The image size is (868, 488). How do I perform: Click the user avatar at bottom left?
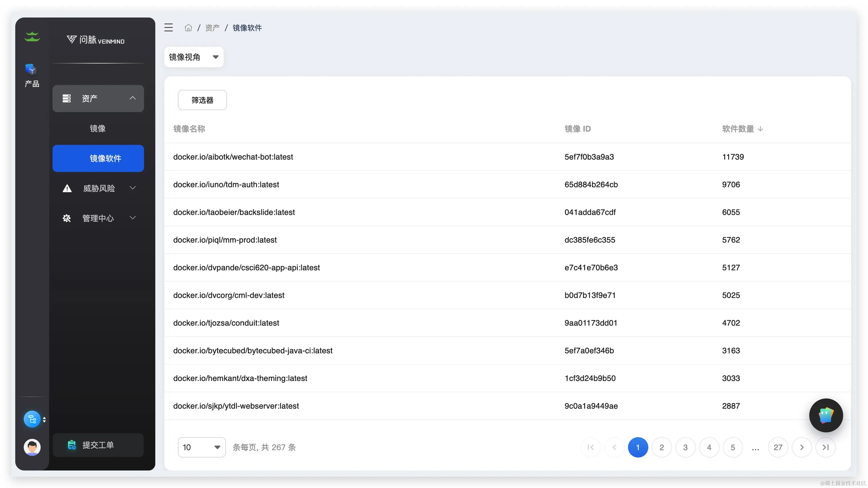(x=32, y=447)
